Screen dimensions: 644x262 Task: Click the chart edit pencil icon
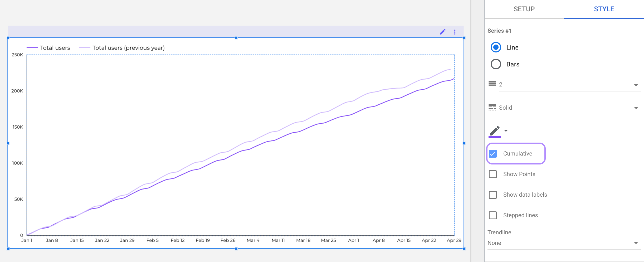443,32
